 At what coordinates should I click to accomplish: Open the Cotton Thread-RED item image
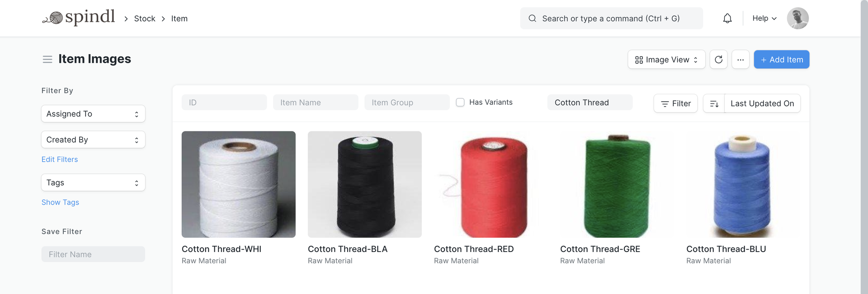pyautogui.click(x=491, y=184)
